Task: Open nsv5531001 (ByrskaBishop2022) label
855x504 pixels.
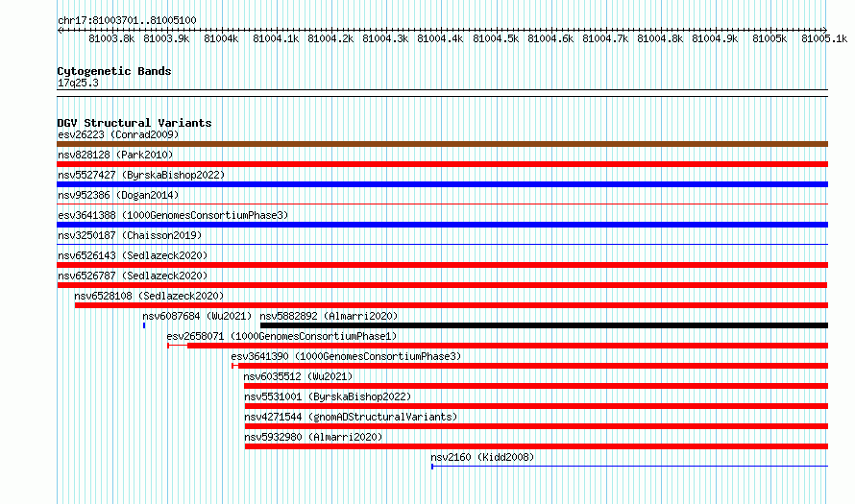Action: pyautogui.click(x=328, y=396)
